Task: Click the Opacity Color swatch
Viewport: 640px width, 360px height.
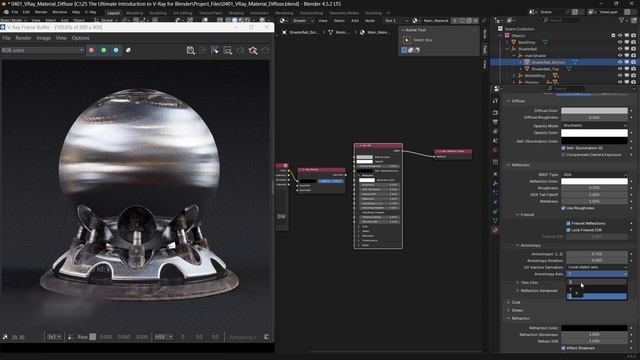Action: coord(594,133)
